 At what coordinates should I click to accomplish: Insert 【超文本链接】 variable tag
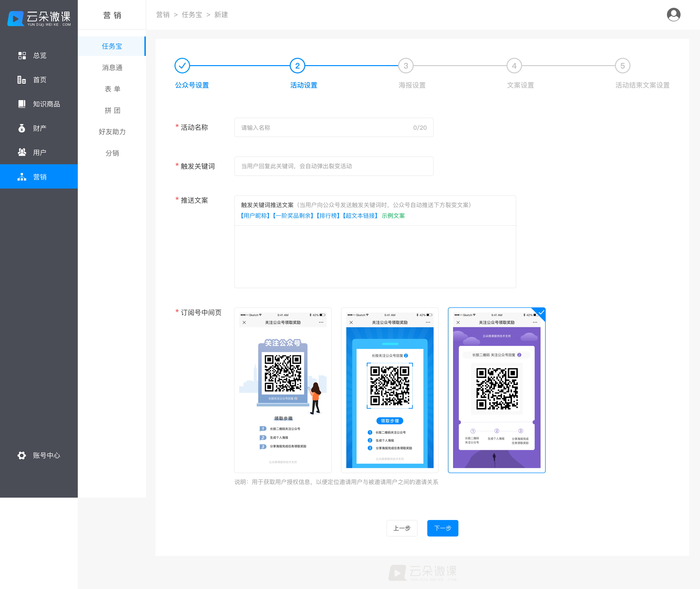pyautogui.click(x=360, y=216)
